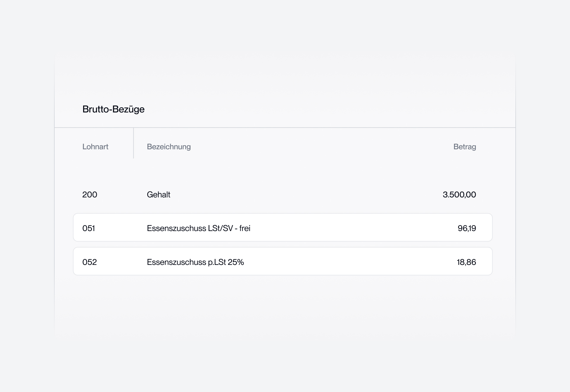
Task: Click the 052 wage type code
Action: point(89,262)
